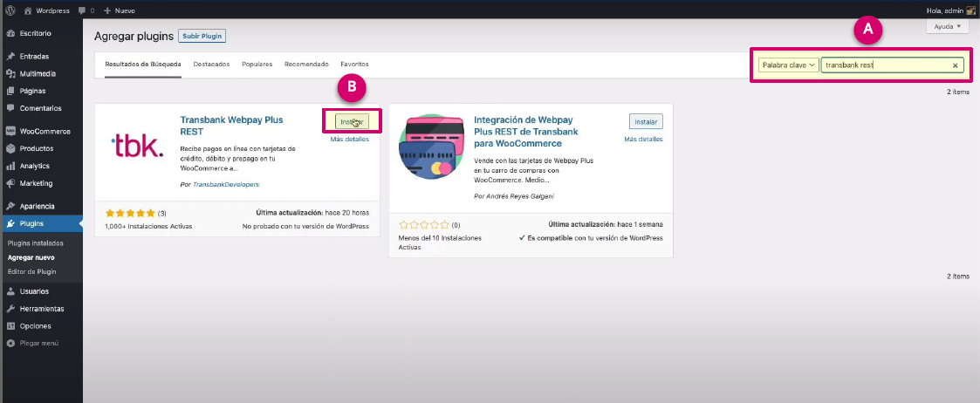Click the plugin search input field
This screenshot has height=403, width=980.
coord(892,65)
